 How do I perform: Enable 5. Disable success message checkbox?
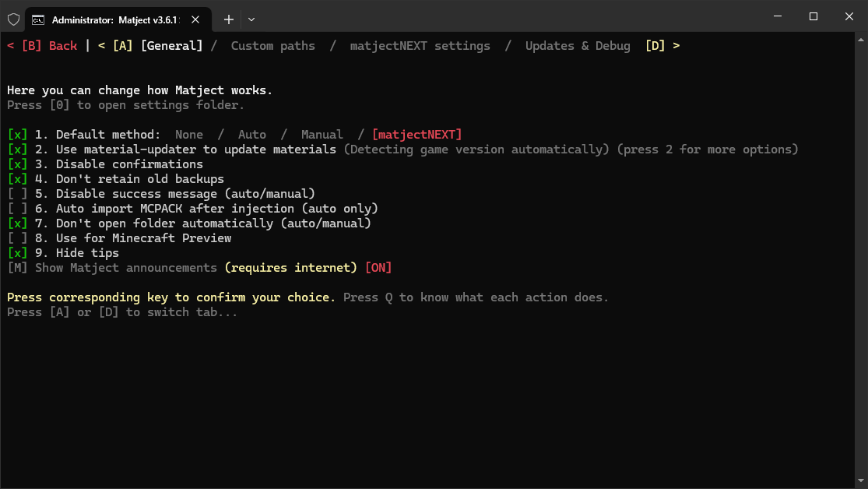point(17,194)
